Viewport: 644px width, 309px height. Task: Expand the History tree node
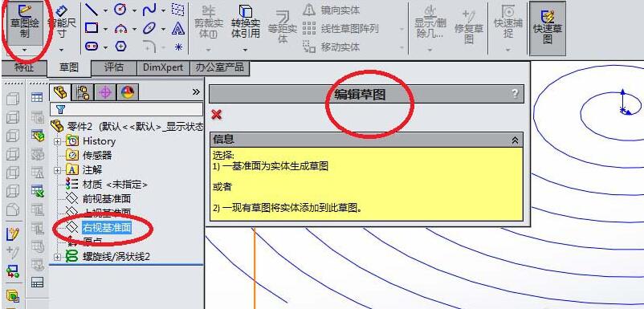[x=57, y=141]
